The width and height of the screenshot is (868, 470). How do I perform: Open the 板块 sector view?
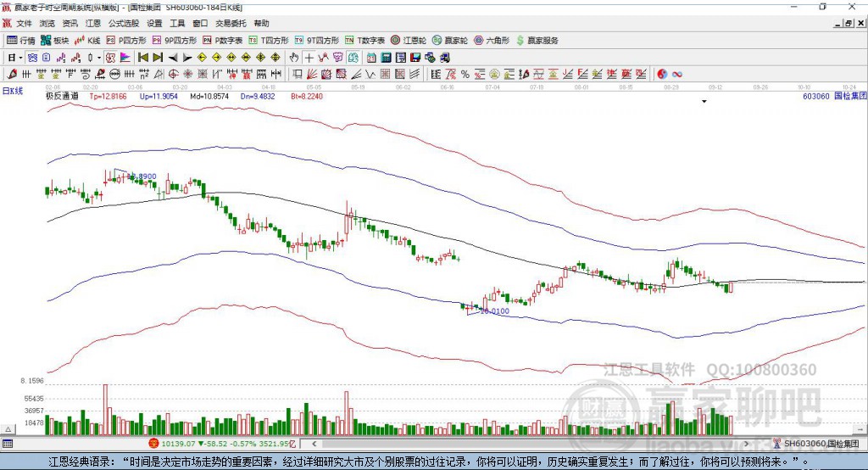click(x=55, y=41)
